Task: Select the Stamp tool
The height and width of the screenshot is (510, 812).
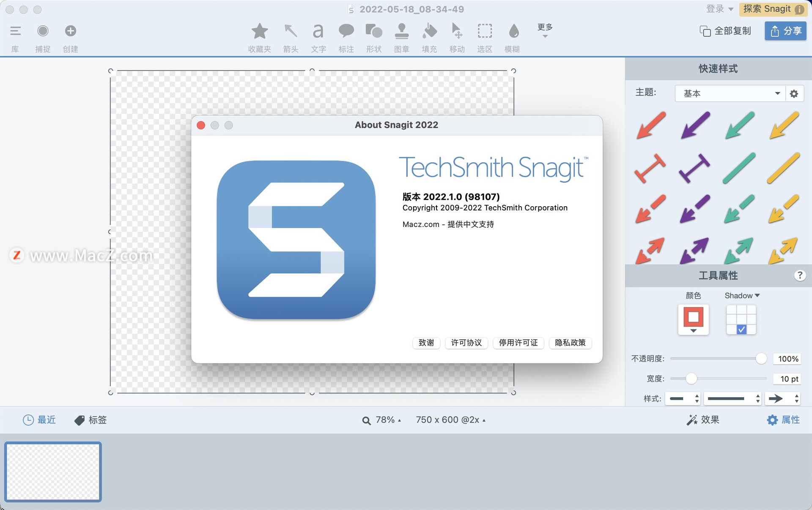Action: [x=401, y=31]
